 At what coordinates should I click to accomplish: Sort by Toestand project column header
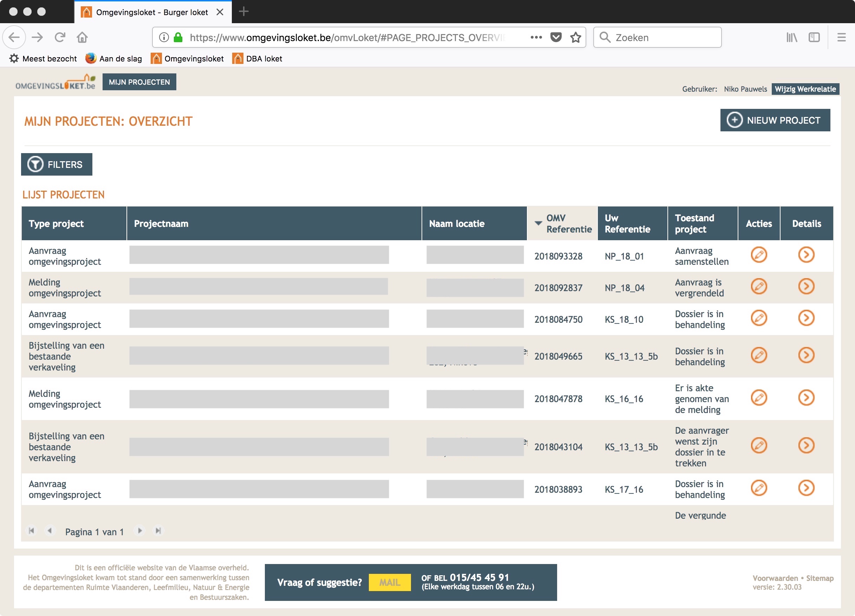(703, 224)
